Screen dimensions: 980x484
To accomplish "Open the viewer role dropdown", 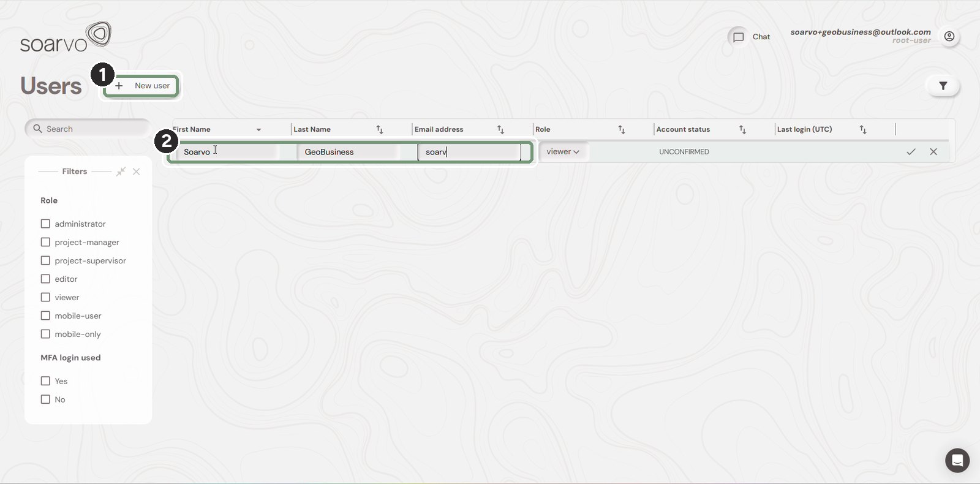I will click(563, 152).
